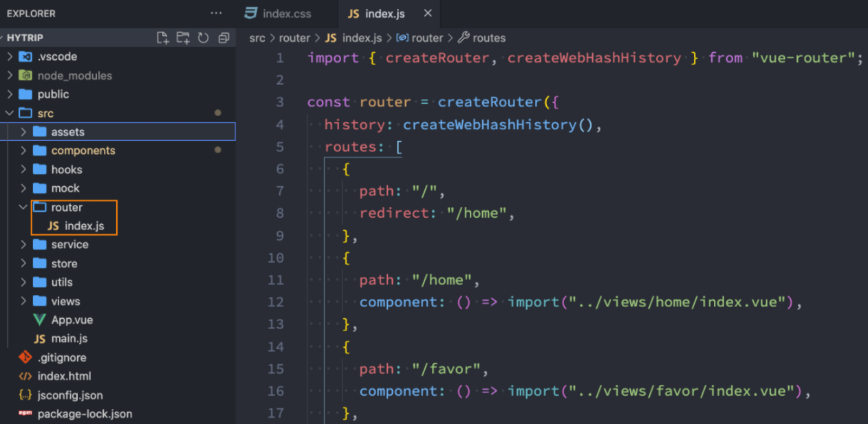Screen dimensions: 868x424
Task: Collapse the router folder chevron
Action: pos(23,207)
